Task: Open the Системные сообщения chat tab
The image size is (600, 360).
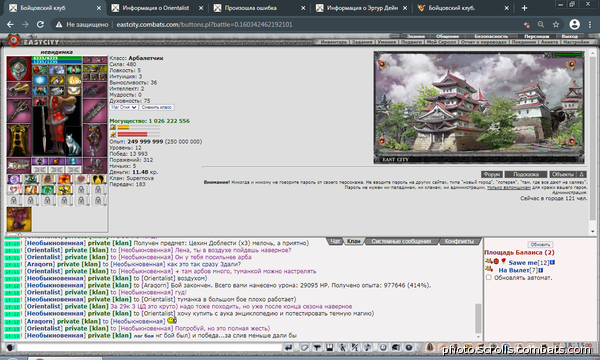Action: [x=401, y=241]
